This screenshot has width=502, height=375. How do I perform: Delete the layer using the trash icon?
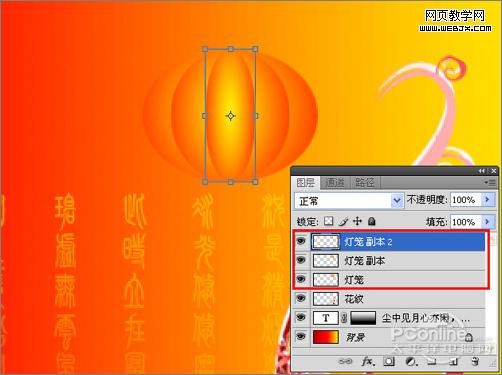(x=475, y=361)
